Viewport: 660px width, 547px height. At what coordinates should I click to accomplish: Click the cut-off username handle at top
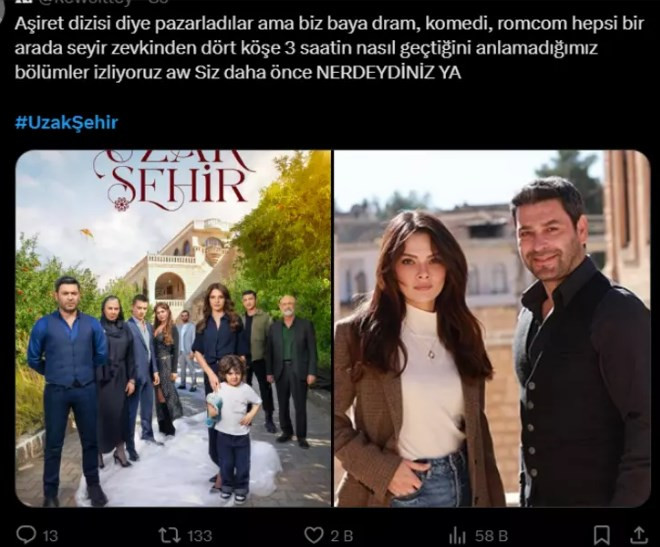click(x=103, y=2)
